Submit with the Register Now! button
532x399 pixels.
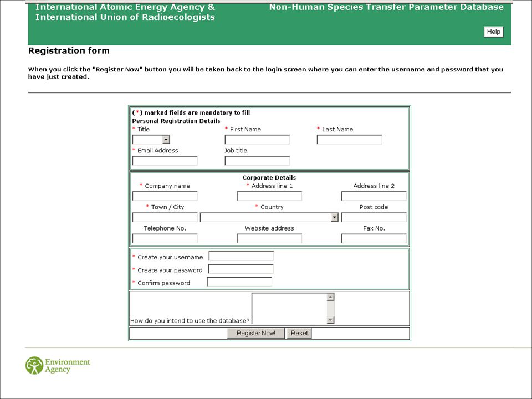click(256, 333)
